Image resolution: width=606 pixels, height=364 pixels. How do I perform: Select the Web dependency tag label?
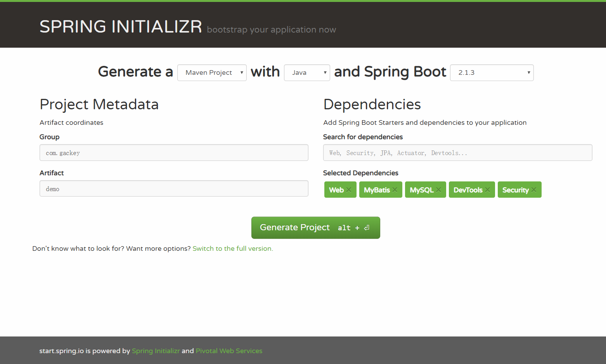[x=336, y=190]
